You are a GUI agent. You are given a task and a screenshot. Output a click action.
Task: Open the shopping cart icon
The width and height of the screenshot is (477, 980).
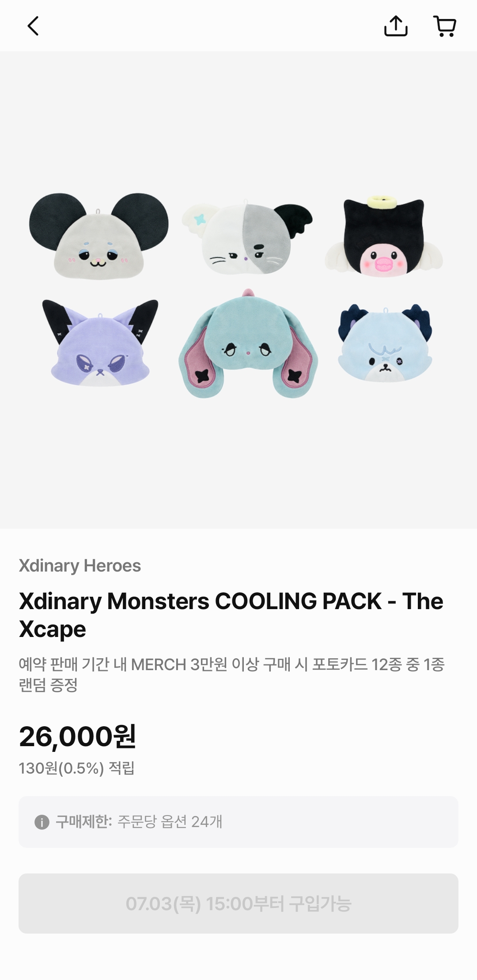(445, 26)
